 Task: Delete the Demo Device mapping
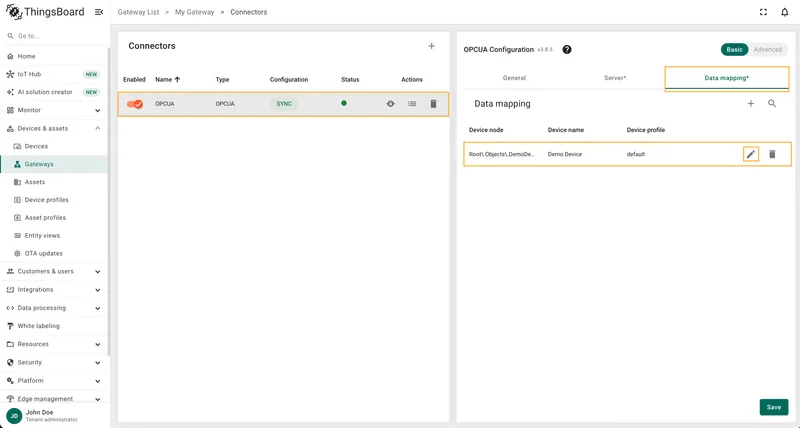[x=772, y=154]
